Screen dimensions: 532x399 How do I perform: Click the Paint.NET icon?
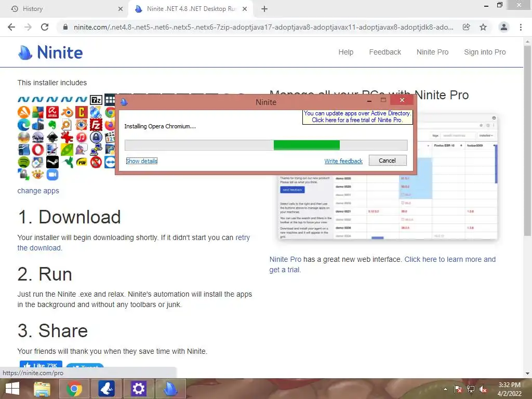click(52, 150)
